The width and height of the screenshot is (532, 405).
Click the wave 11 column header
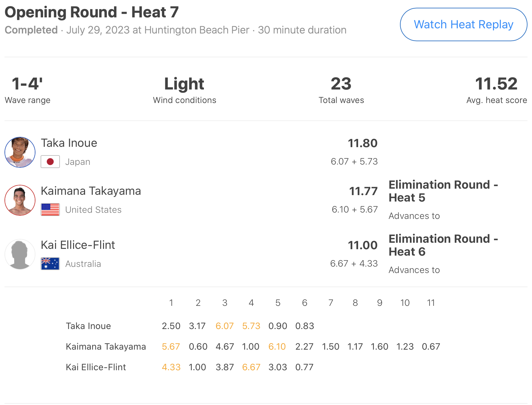[x=431, y=303]
